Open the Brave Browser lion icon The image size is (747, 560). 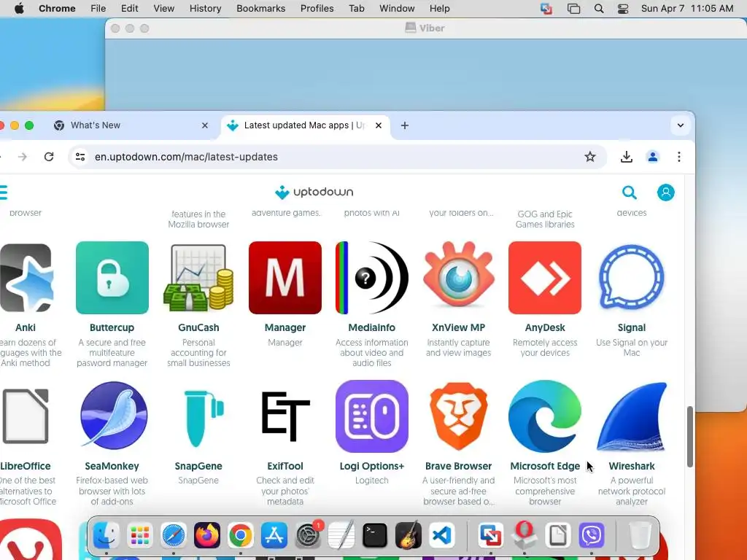pyautogui.click(x=458, y=416)
